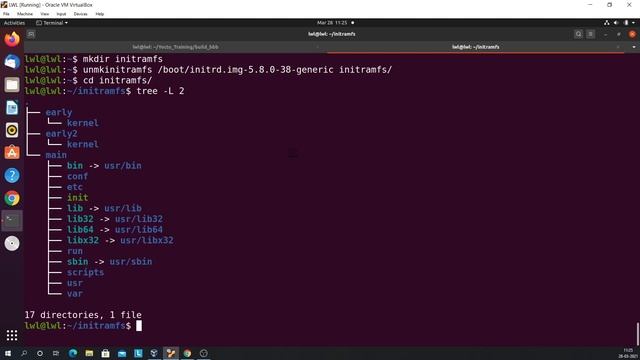This screenshot has width=640, height=360.
Task: Open Windows taskbar search
Action: [x=24, y=353]
